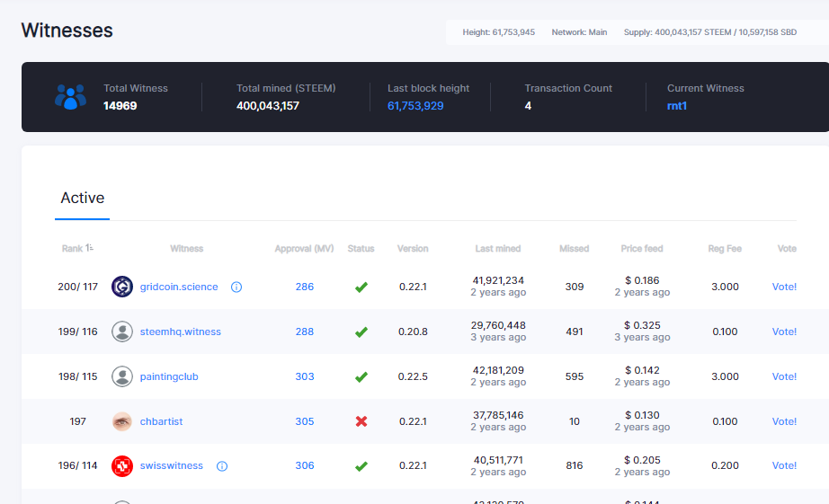Open steemhq.witness witness link
Screen dimensions: 829x504
(x=181, y=332)
